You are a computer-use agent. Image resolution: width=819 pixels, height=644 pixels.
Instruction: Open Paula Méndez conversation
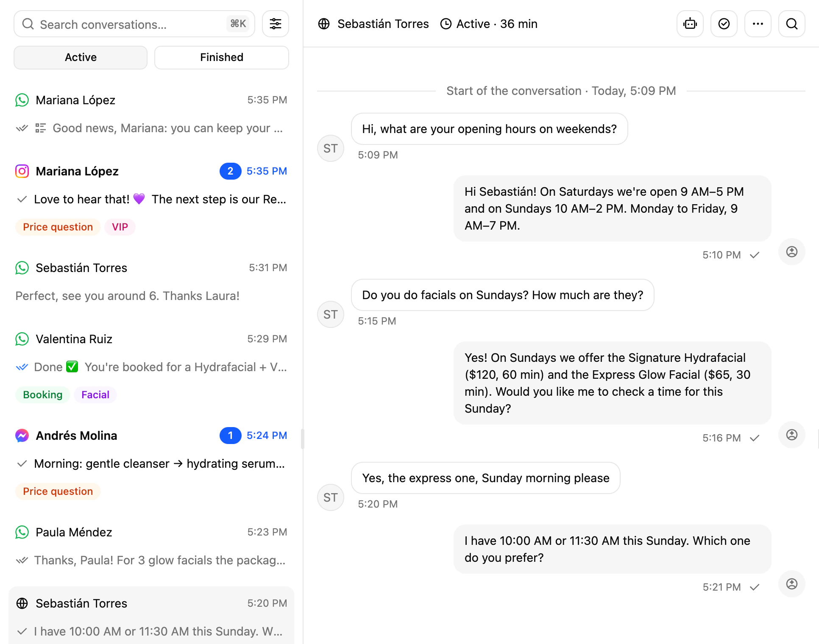click(x=151, y=547)
